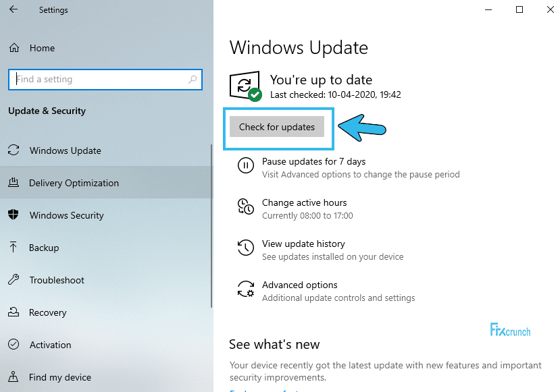Click the Windows Security shield icon
This screenshot has width=560, height=392.
pyautogui.click(x=14, y=215)
